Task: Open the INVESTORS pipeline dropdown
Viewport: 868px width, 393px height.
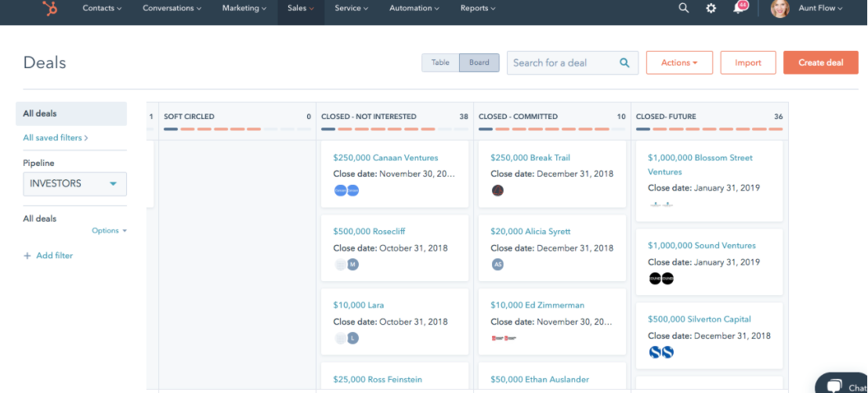Action: pyautogui.click(x=74, y=184)
